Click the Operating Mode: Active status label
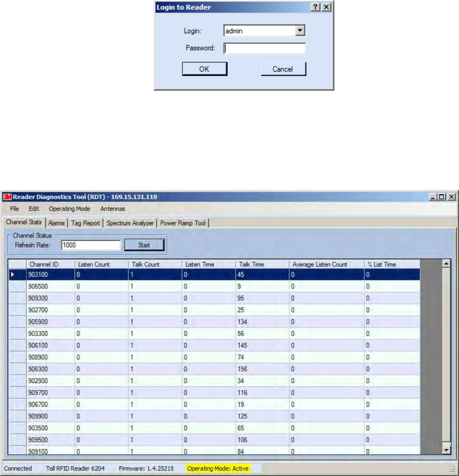 (218, 469)
